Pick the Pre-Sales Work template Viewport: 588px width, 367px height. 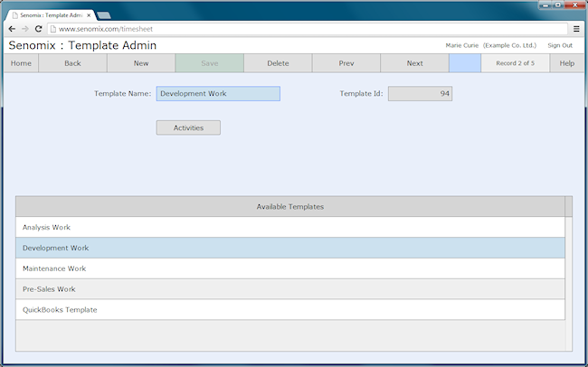[x=290, y=289]
